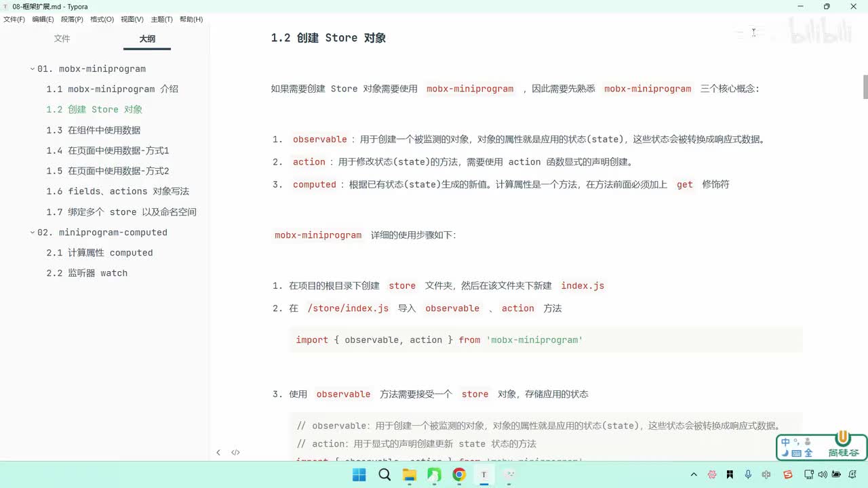Toggle 全 full-width mode on IME bar
This screenshot has width=868, height=488.
808,453
